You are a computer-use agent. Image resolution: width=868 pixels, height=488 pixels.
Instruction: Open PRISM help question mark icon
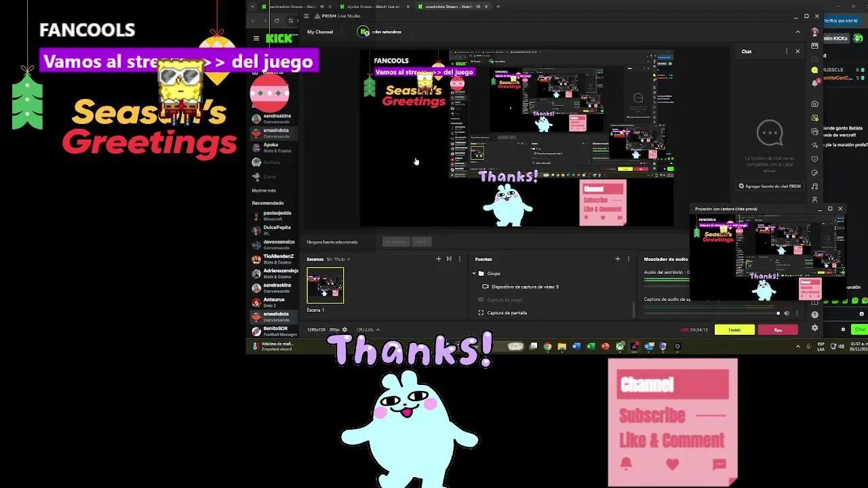click(x=814, y=314)
